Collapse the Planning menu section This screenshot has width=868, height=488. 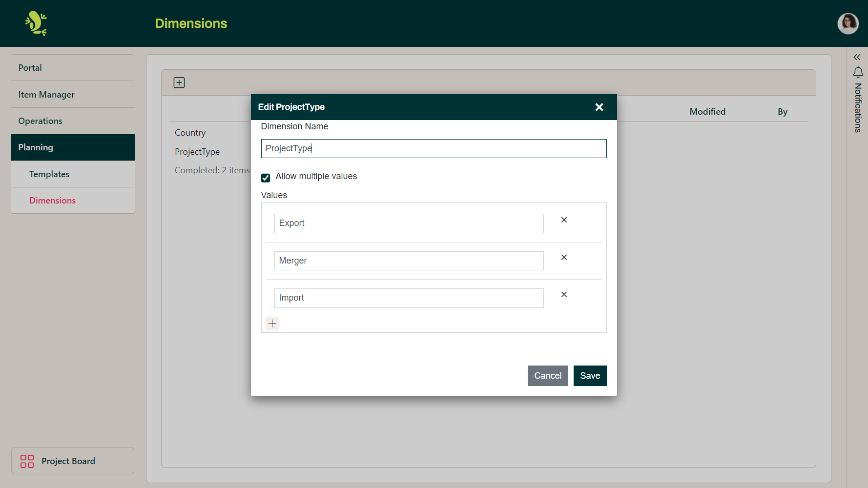(x=73, y=147)
